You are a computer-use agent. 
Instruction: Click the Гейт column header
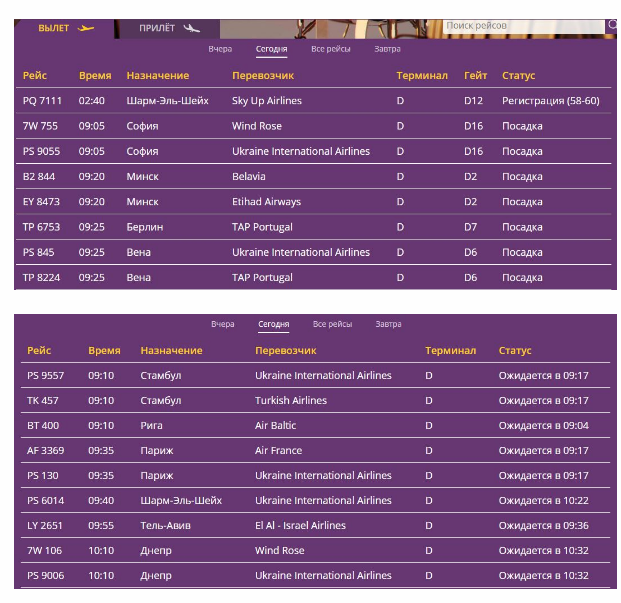(x=475, y=76)
